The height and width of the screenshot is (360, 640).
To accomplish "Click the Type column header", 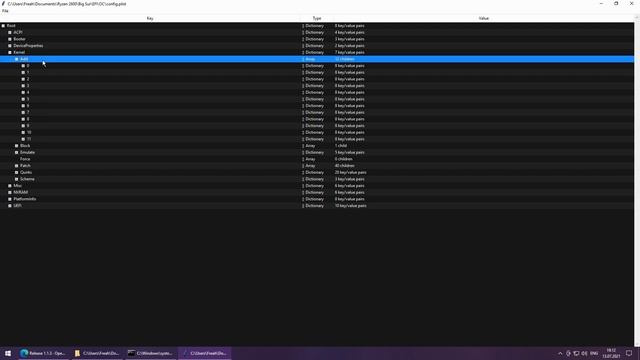I will point(317,18).
